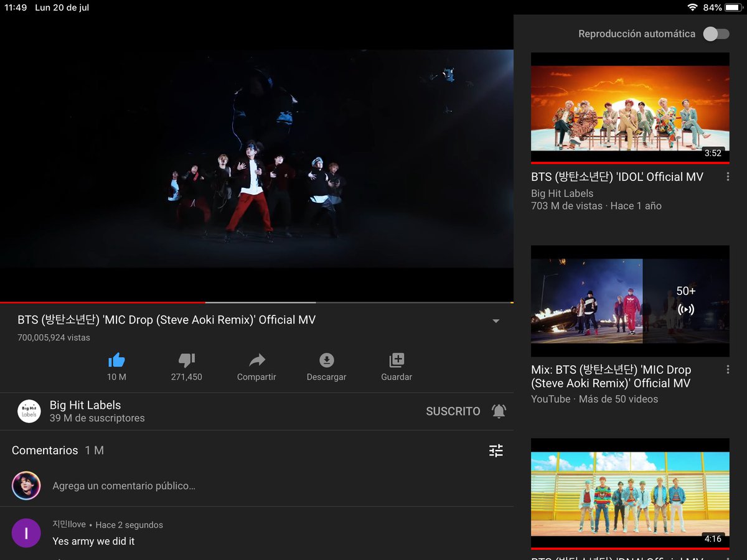Open the IDOL video thumbnail

pos(630,108)
